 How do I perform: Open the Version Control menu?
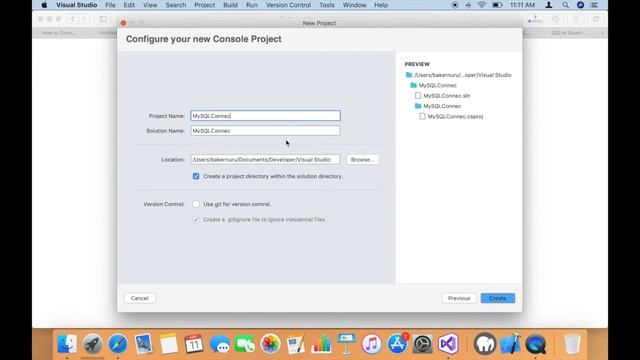click(x=288, y=5)
